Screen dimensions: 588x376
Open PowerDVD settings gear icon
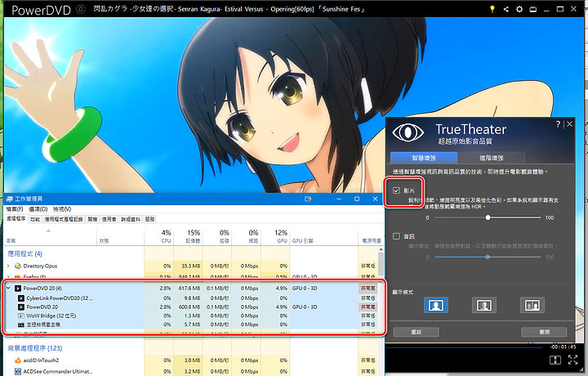pos(519,9)
